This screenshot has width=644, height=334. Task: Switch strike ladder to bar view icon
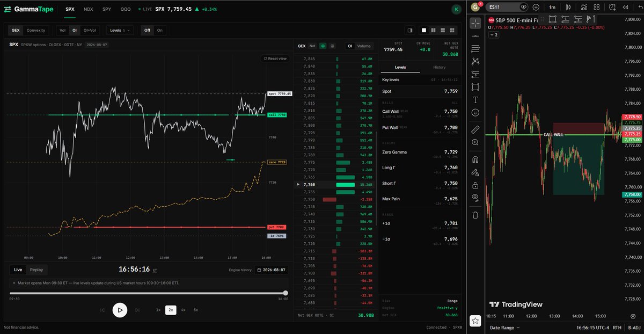[x=323, y=46]
